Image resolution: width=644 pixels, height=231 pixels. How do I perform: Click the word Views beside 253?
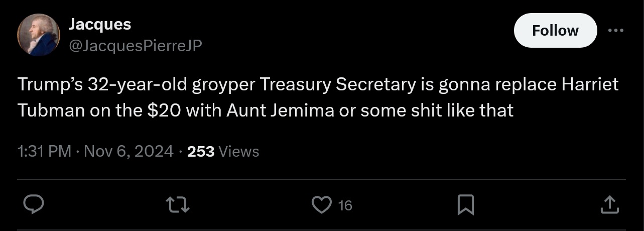click(x=239, y=151)
